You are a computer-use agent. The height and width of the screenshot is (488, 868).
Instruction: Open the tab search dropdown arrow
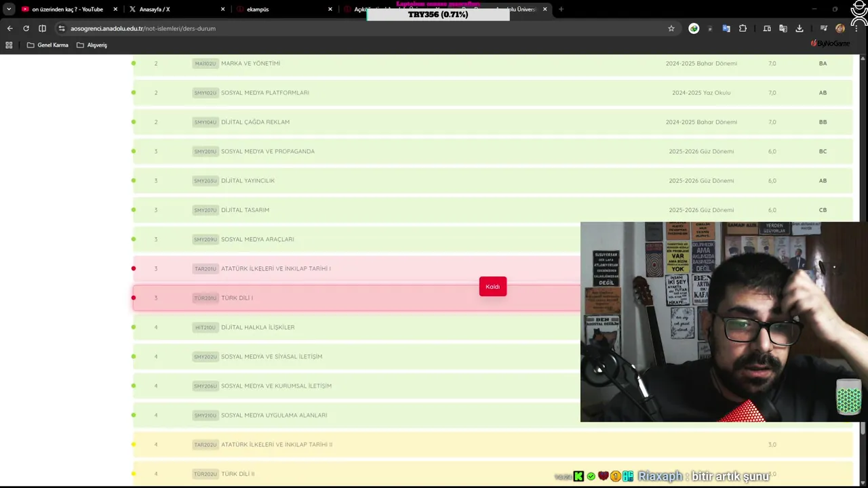pyautogui.click(x=8, y=9)
